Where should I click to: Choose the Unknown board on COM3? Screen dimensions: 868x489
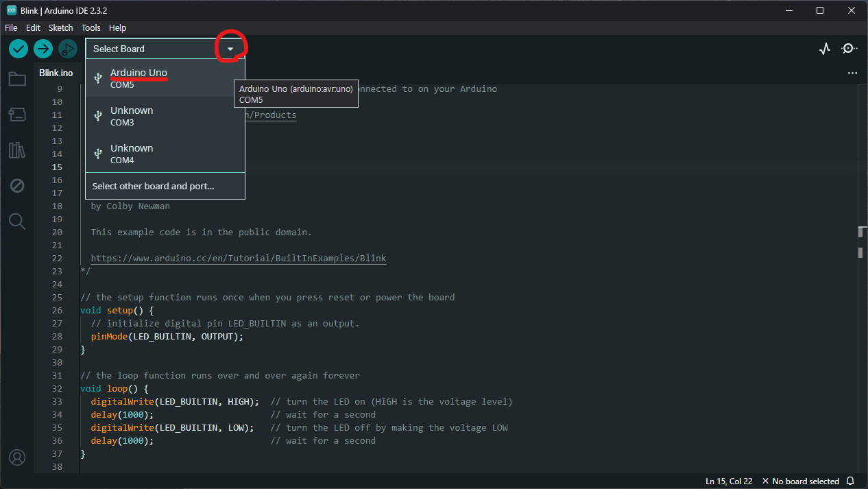click(165, 116)
